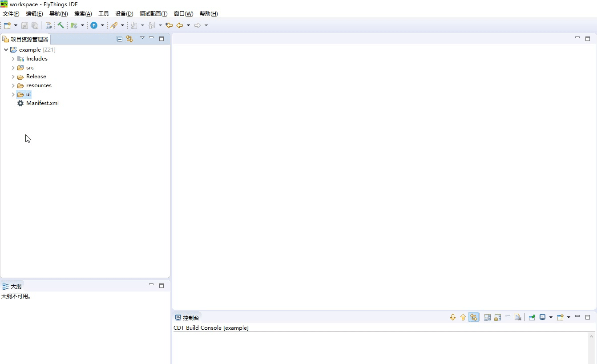Build the project with the hammer icon

coord(61,25)
